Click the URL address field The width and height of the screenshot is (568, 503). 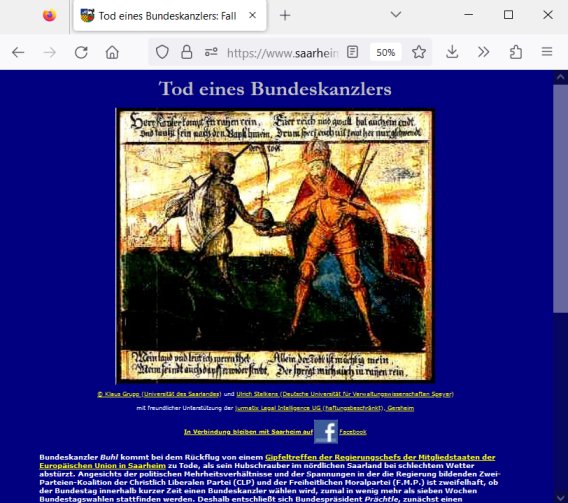pyautogui.click(x=283, y=53)
